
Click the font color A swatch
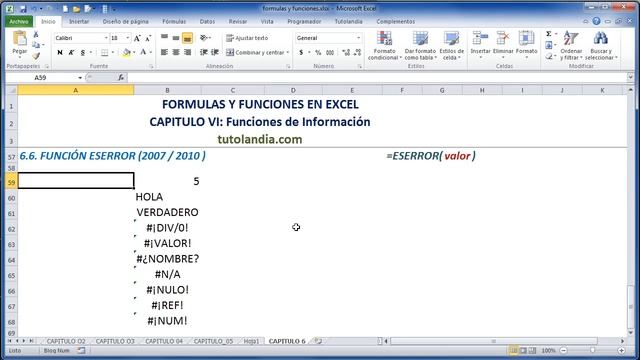(x=143, y=52)
